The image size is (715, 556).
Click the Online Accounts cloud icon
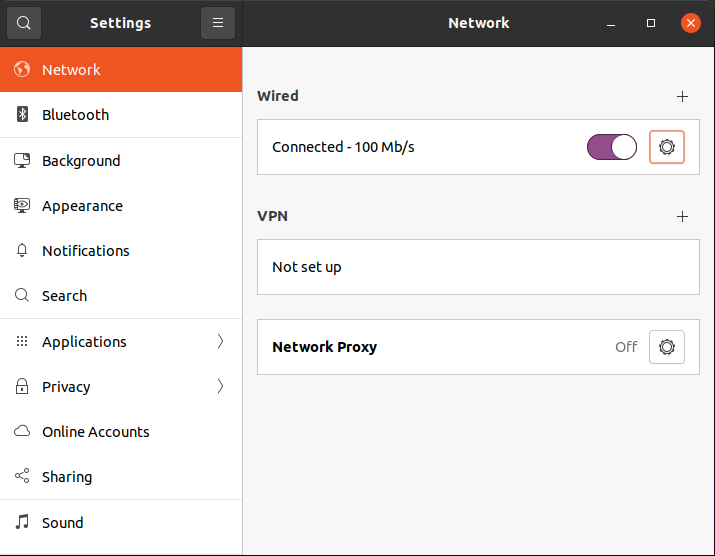click(22, 431)
